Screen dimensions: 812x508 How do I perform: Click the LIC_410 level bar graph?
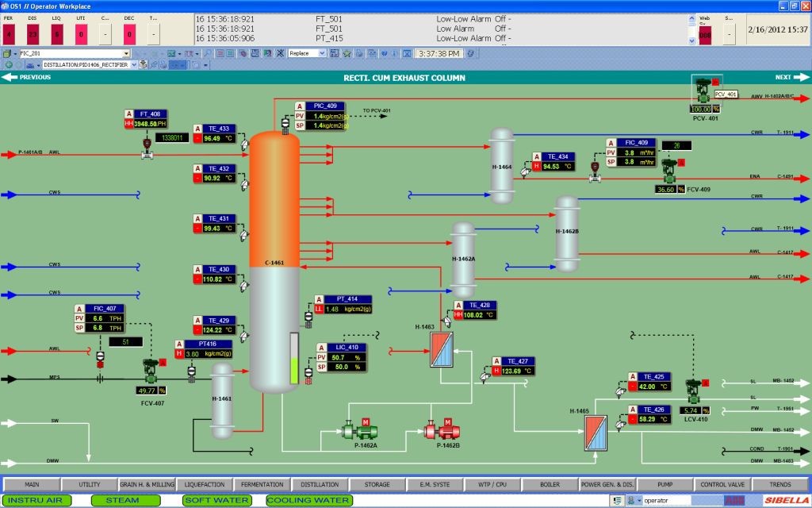coord(295,359)
